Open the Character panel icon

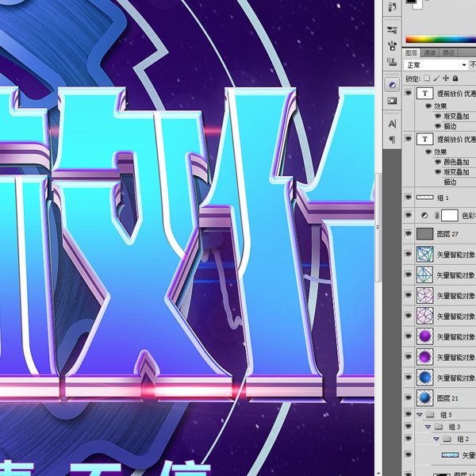pyautogui.click(x=392, y=124)
